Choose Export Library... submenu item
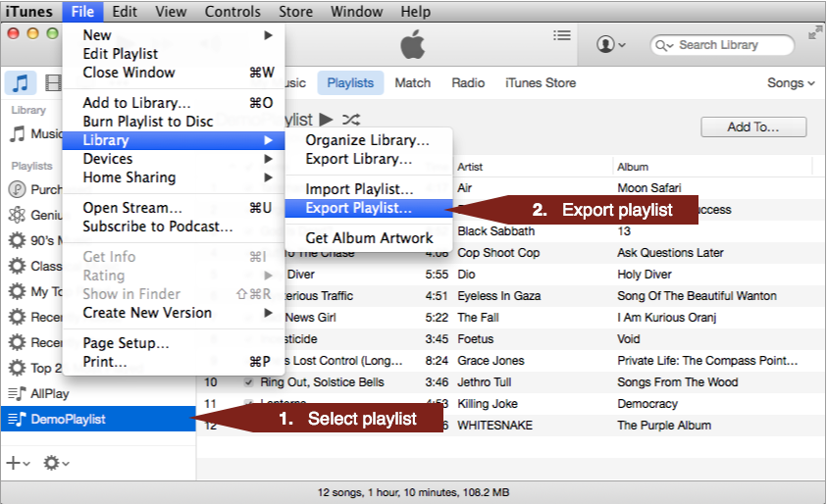827x504 pixels. click(369, 159)
